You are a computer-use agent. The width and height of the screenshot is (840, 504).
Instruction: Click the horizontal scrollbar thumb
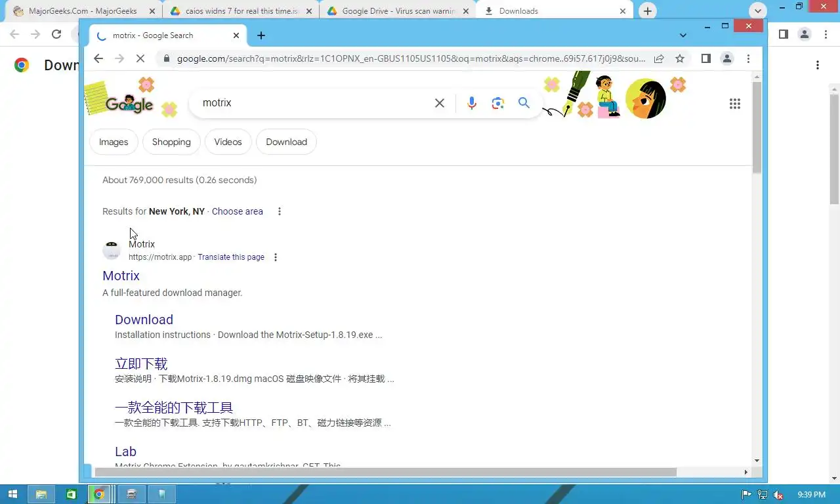click(x=386, y=472)
